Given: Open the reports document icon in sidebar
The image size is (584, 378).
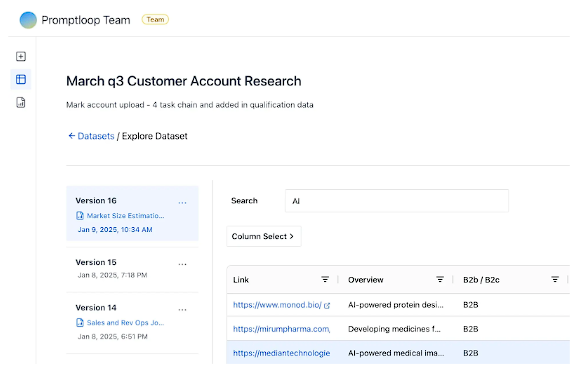Looking at the screenshot, I should pos(21,102).
